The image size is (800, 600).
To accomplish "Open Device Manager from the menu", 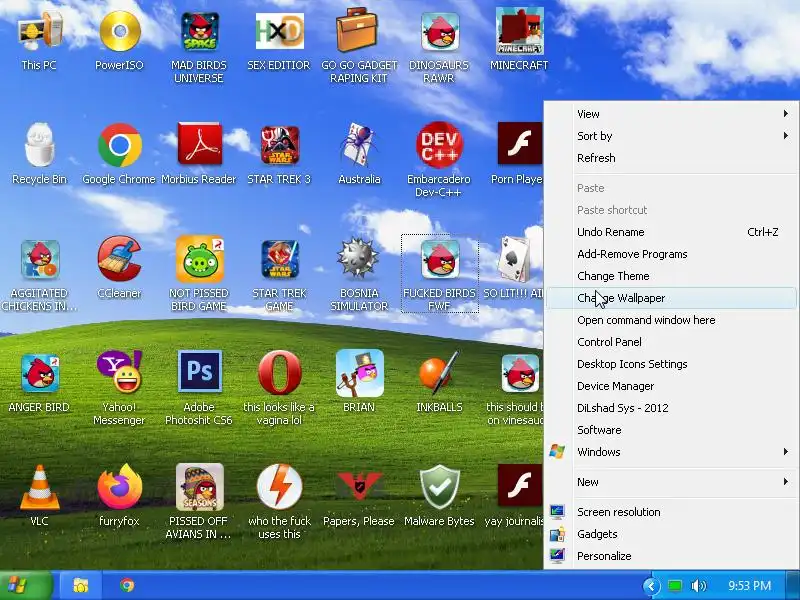I will coord(671,386).
